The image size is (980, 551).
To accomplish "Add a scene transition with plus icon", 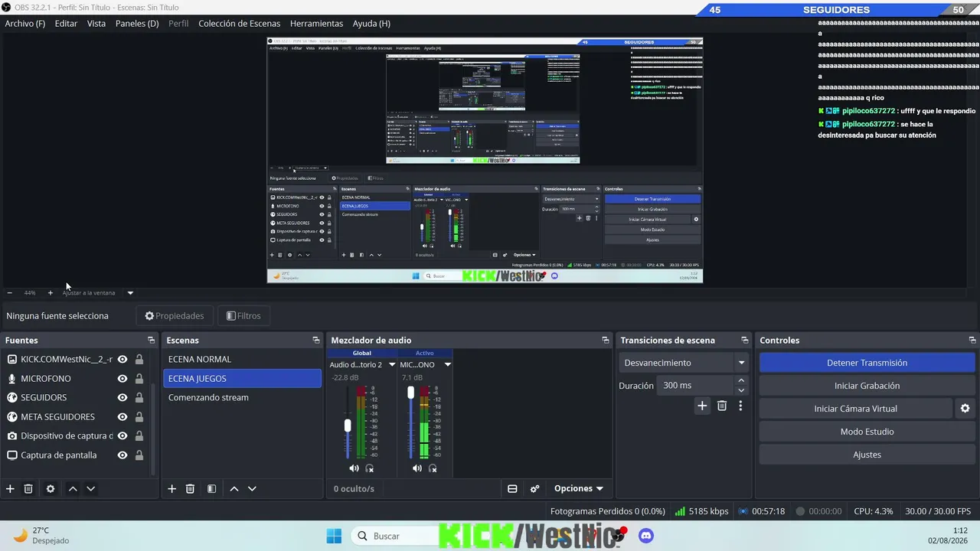I will [x=702, y=406].
